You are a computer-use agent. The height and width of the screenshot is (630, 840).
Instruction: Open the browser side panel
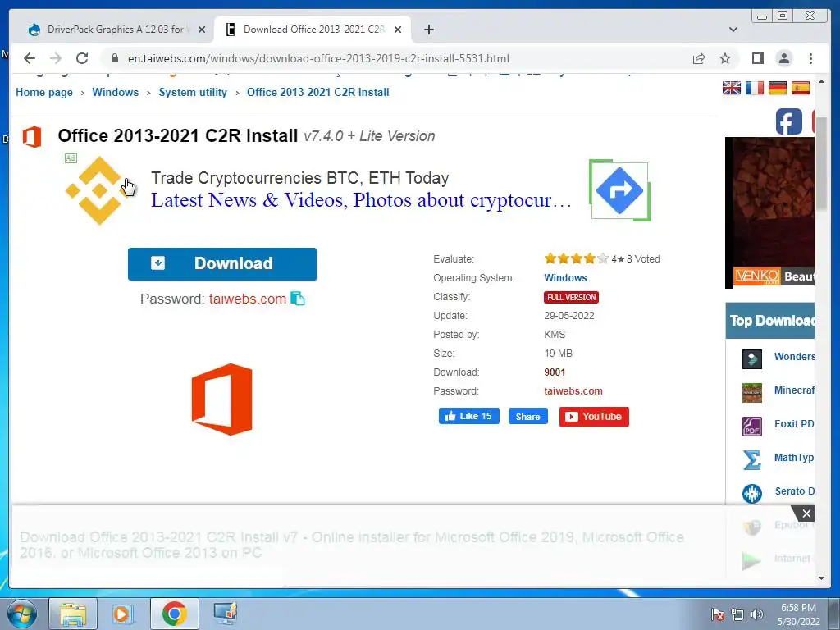757,58
